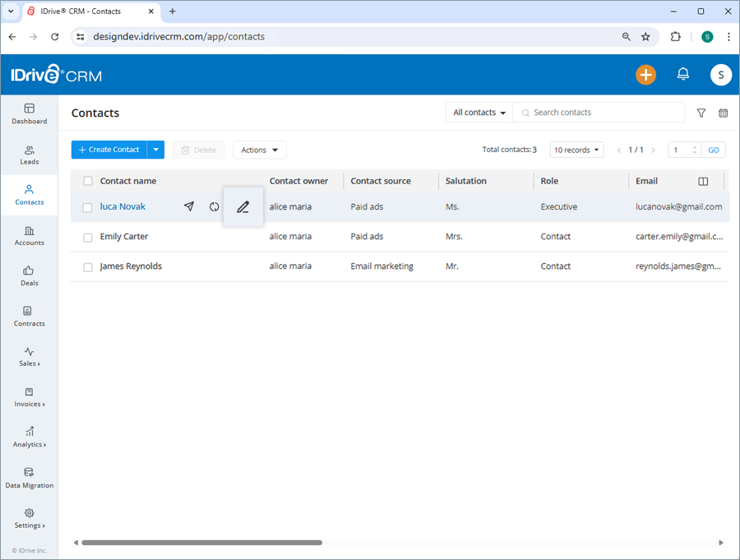Screen dimensions: 740x560
Task: Change the 10 records per page dropdown
Action: 576,150
